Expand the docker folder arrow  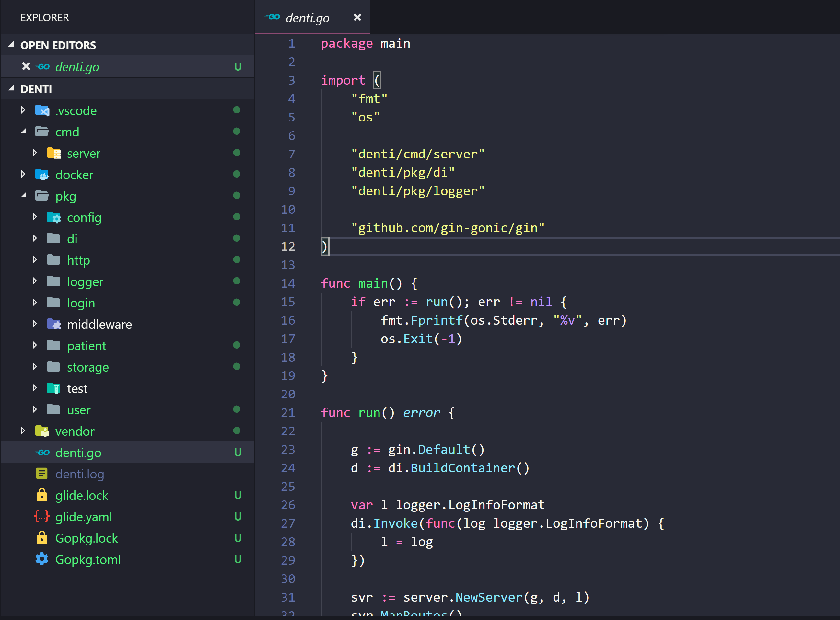coord(23,174)
